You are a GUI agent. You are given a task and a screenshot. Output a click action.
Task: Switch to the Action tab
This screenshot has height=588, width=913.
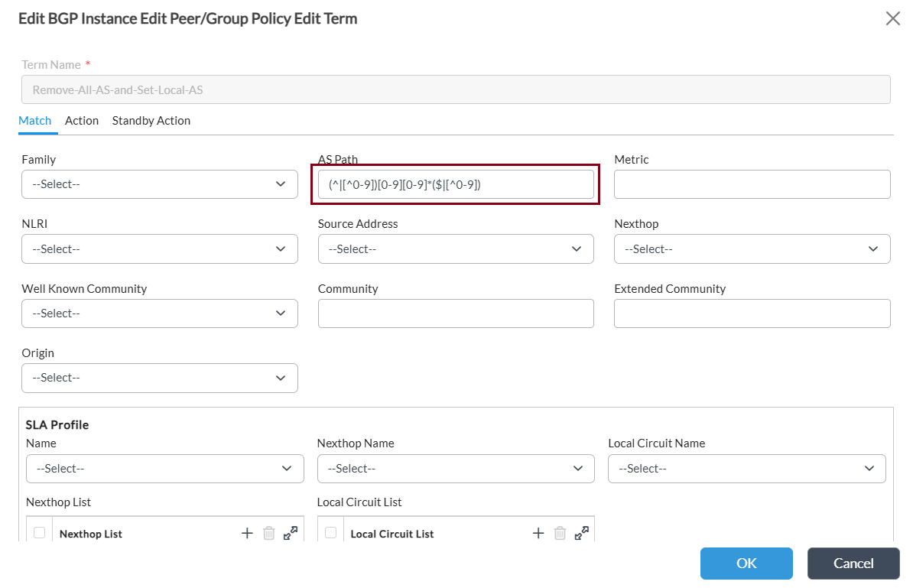82,121
